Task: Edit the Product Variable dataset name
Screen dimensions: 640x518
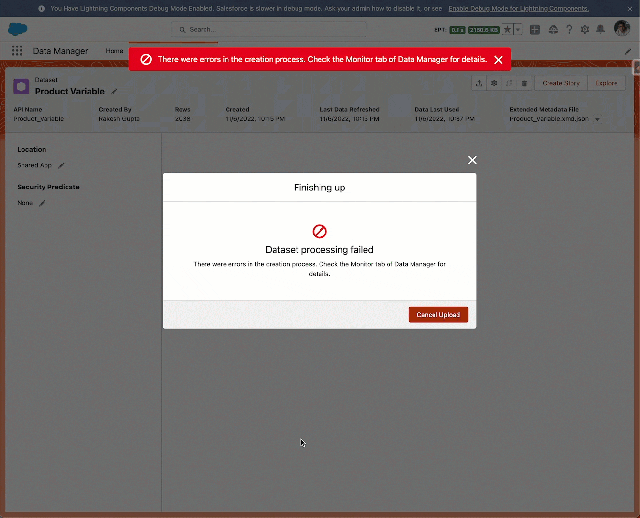Action: click(x=114, y=91)
